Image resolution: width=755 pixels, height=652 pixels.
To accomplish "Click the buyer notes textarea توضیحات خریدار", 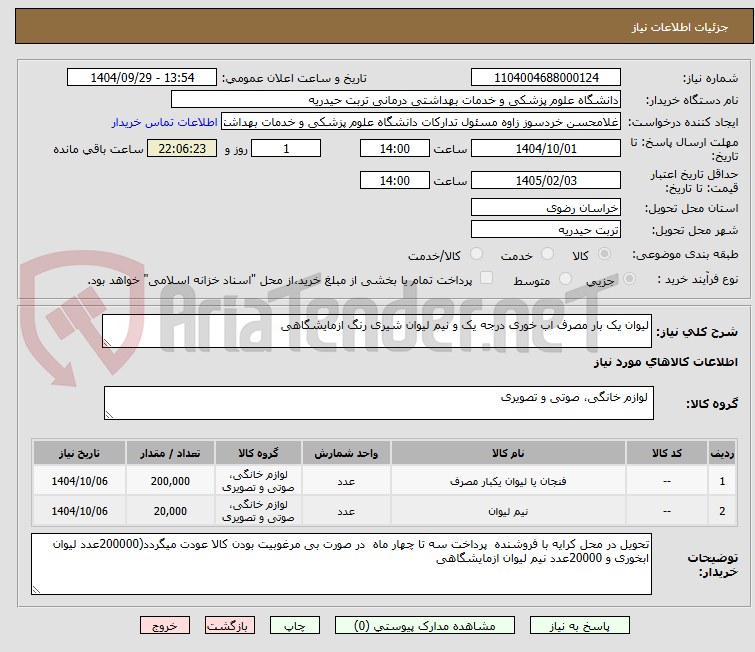I will click(341, 564).
